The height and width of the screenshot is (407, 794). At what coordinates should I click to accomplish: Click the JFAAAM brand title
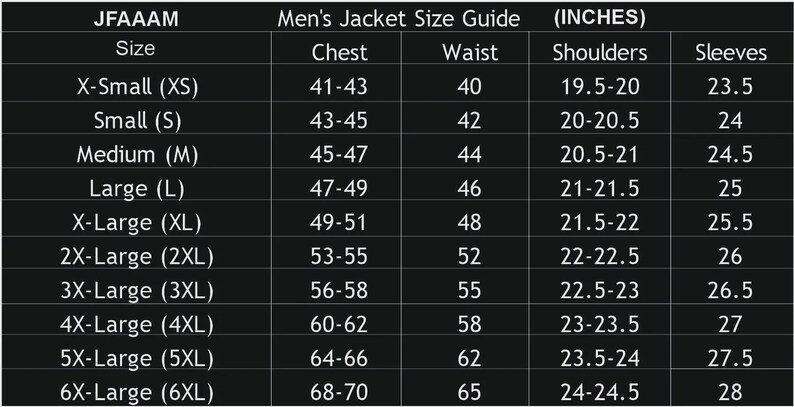pyautogui.click(x=136, y=20)
